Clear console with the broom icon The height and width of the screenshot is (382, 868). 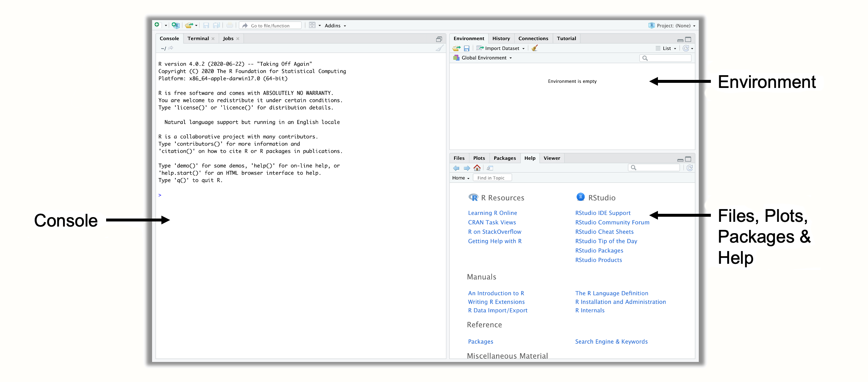440,48
